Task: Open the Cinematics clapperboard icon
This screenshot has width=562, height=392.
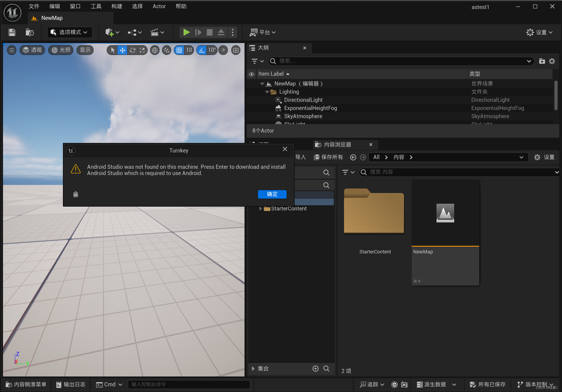Action: (155, 32)
